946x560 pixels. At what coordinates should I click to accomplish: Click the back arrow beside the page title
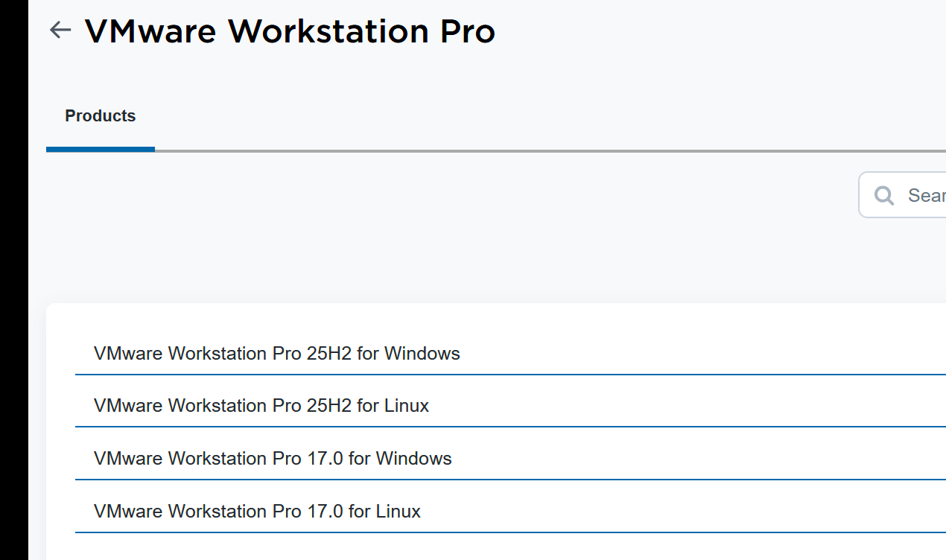pos(60,30)
